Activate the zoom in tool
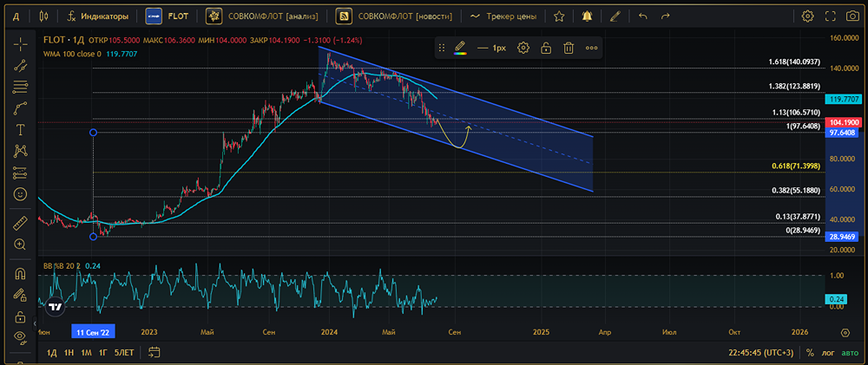The width and height of the screenshot is (868, 365). (21, 244)
